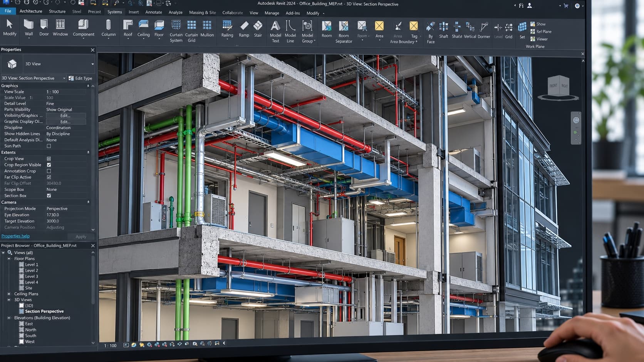
Task: Select the Window tool
Action: point(60,28)
